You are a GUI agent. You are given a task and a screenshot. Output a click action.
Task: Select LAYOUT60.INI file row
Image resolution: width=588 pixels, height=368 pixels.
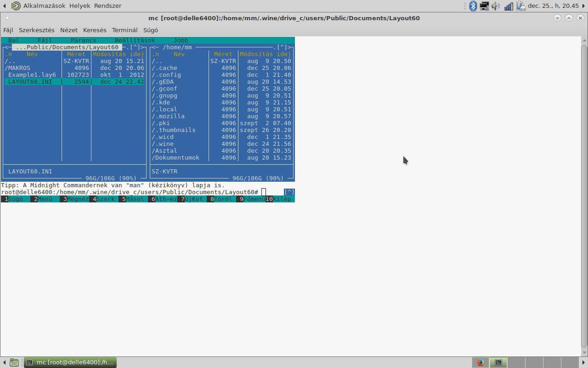tap(74, 81)
